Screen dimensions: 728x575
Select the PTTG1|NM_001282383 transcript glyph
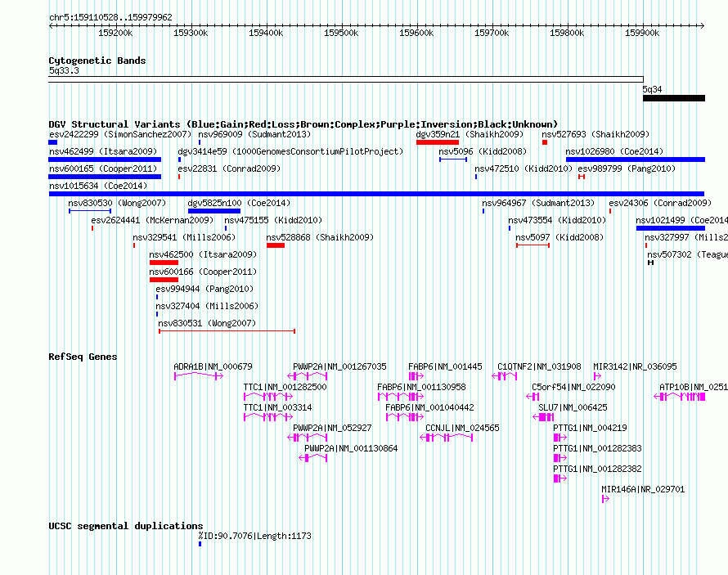(x=560, y=457)
